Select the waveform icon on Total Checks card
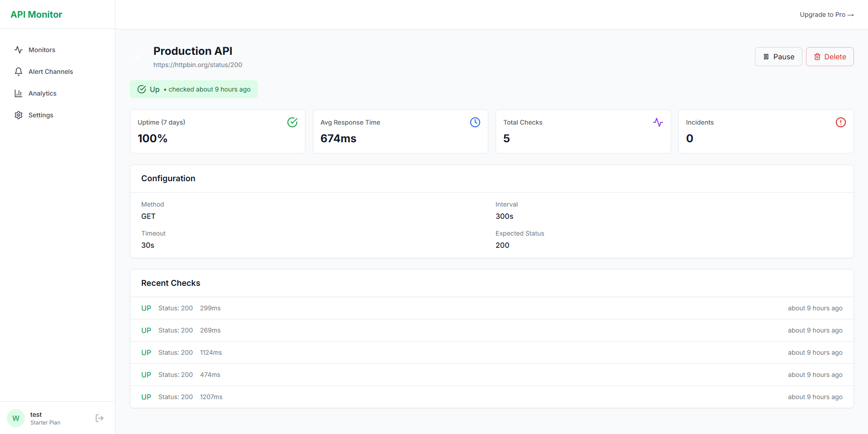868x434 pixels. click(658, 122)
